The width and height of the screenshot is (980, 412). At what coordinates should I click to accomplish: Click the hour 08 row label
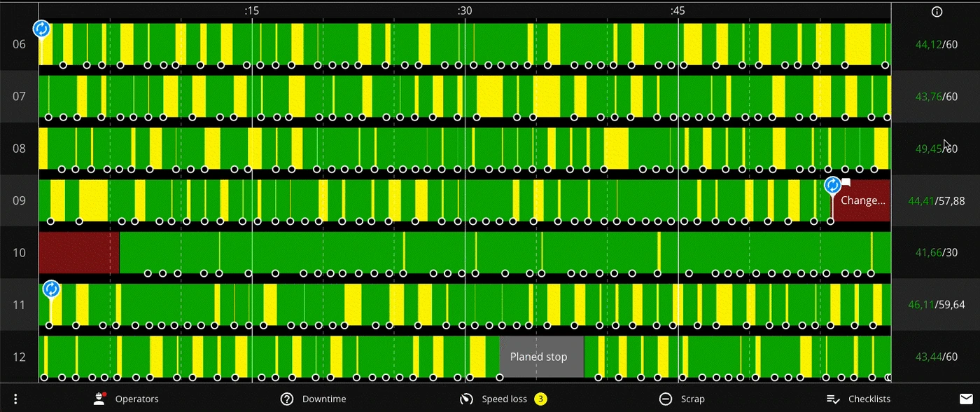pyautogui.click(x=19, y=149)
